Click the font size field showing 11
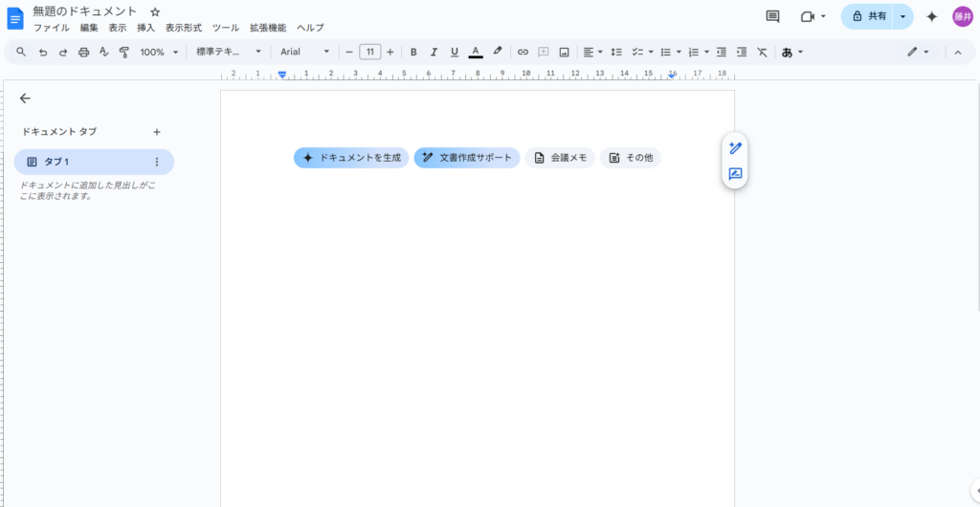 coord(370,52)
